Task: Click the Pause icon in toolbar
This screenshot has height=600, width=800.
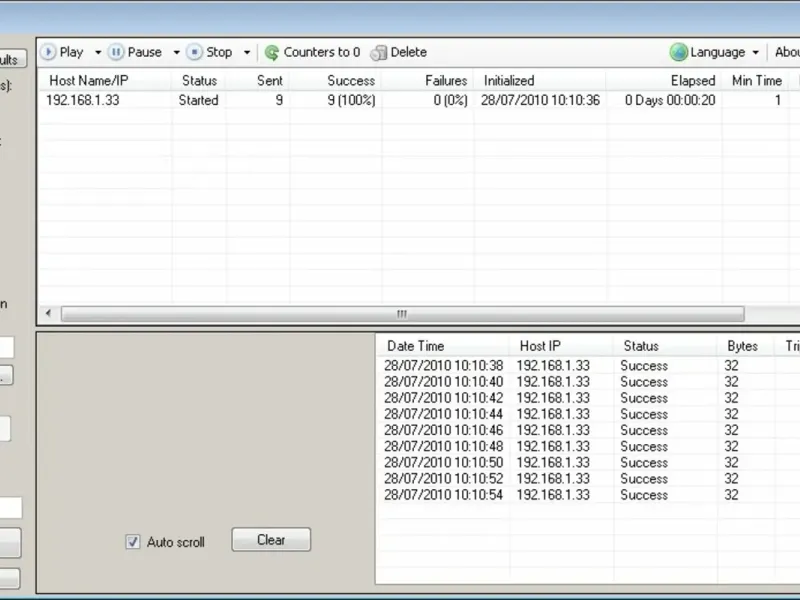Action: (x=116, y=52)
